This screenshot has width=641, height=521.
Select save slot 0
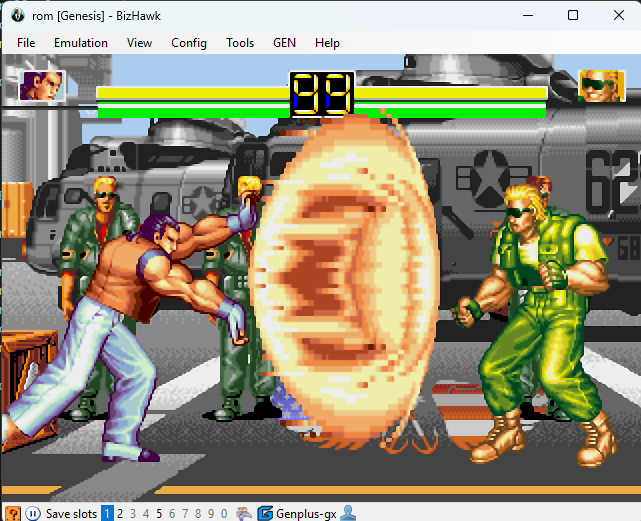224,513
